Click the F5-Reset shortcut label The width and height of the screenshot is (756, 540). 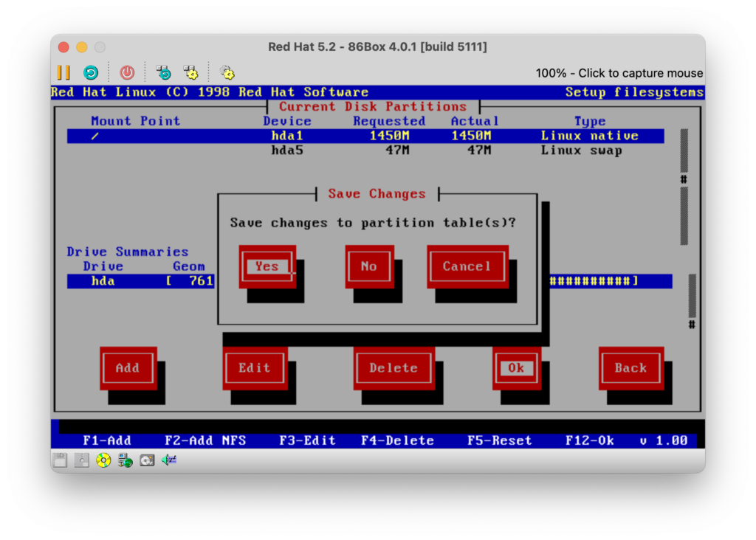500,440
